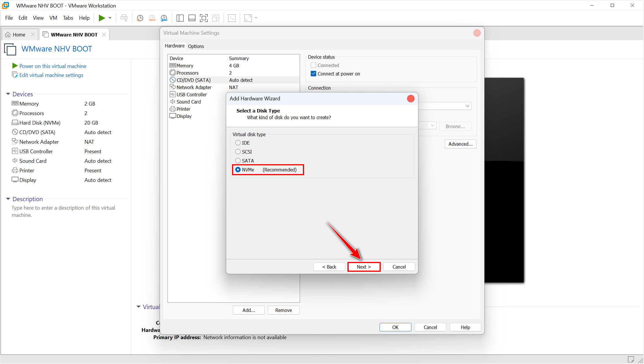644x364 pixels.
Task: Switch to the Options tab
Action: 196,46
